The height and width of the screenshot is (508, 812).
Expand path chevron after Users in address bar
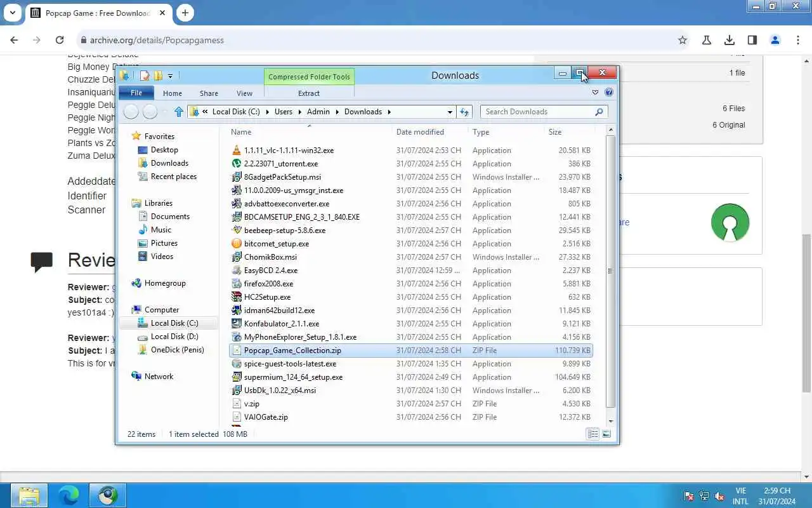click(299, 112)
